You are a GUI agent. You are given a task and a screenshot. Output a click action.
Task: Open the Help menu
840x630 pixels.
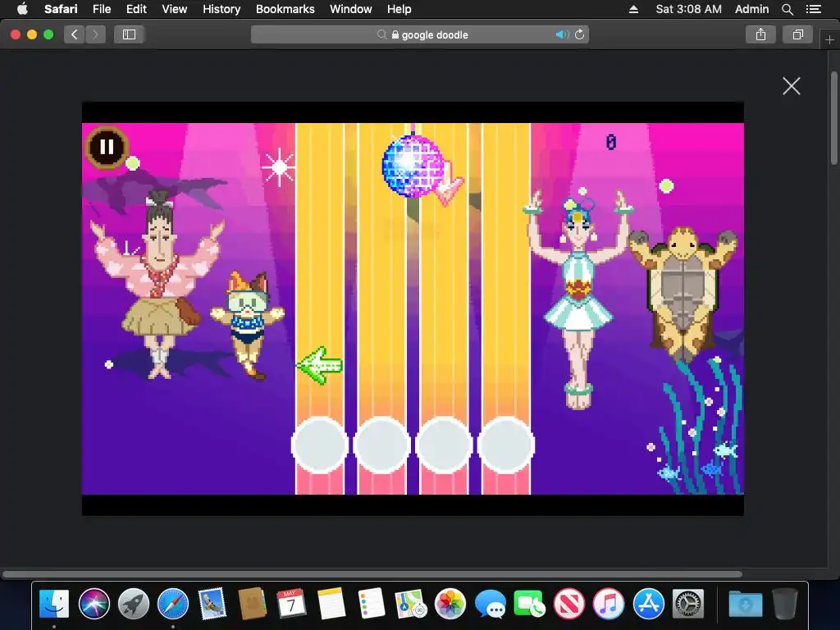tap(399, 9)
